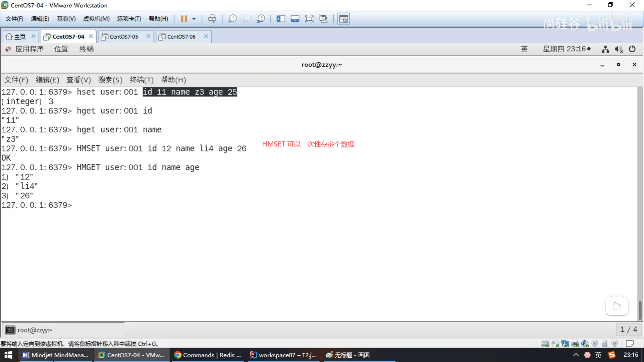The height and width of the screenshot is (362, 644).
Task: Open the 位置 places menu
Action: point(61,49)
